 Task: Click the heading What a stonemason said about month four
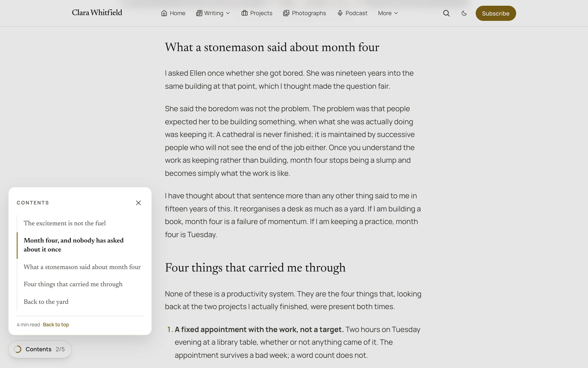pyautogui.click(x=272, y=47)
